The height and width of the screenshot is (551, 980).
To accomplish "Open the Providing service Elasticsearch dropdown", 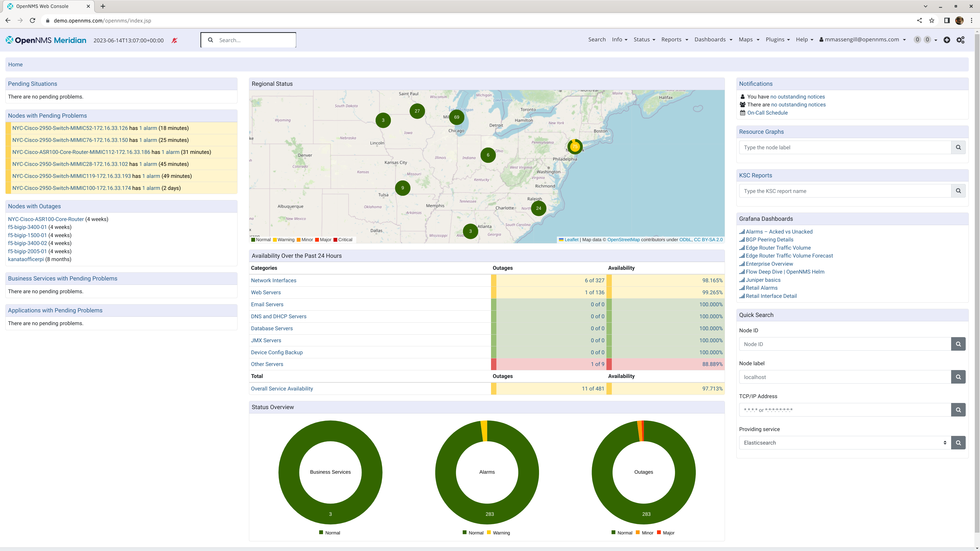I will pyautogui.click(x=845, y=443).
